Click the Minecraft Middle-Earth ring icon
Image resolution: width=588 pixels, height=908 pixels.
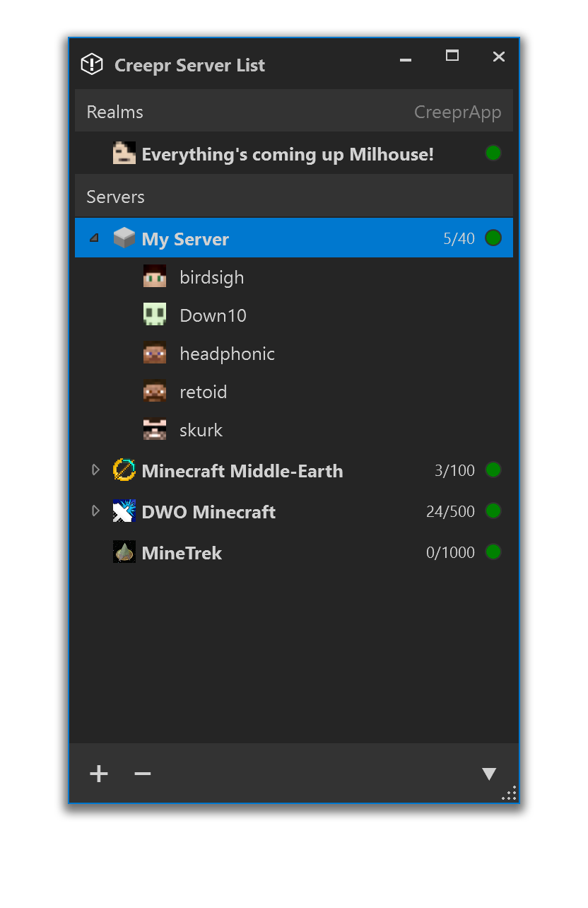tap(124, 470)
